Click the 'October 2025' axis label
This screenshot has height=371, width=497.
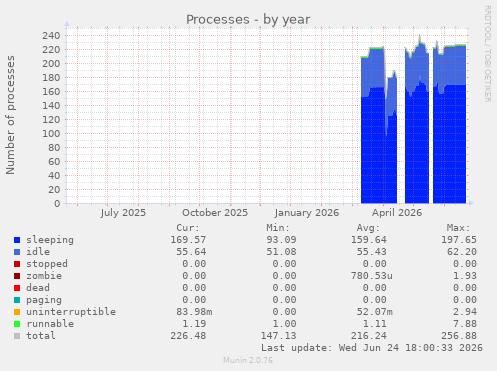[215, 213]
